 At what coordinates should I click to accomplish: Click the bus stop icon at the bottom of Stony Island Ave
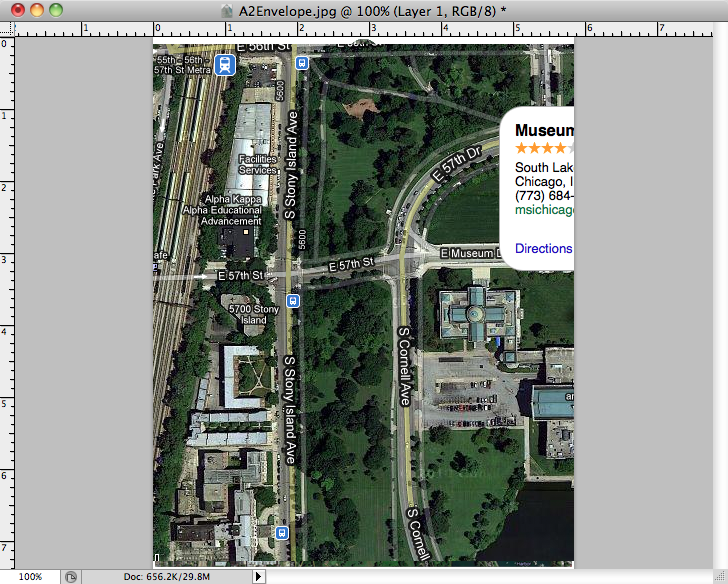tap(282, 533)
